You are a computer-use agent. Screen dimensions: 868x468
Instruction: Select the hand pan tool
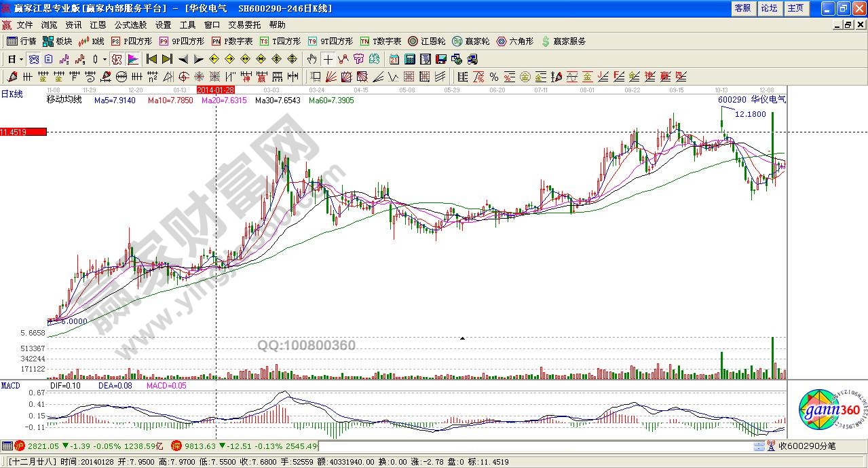(312, 59)
